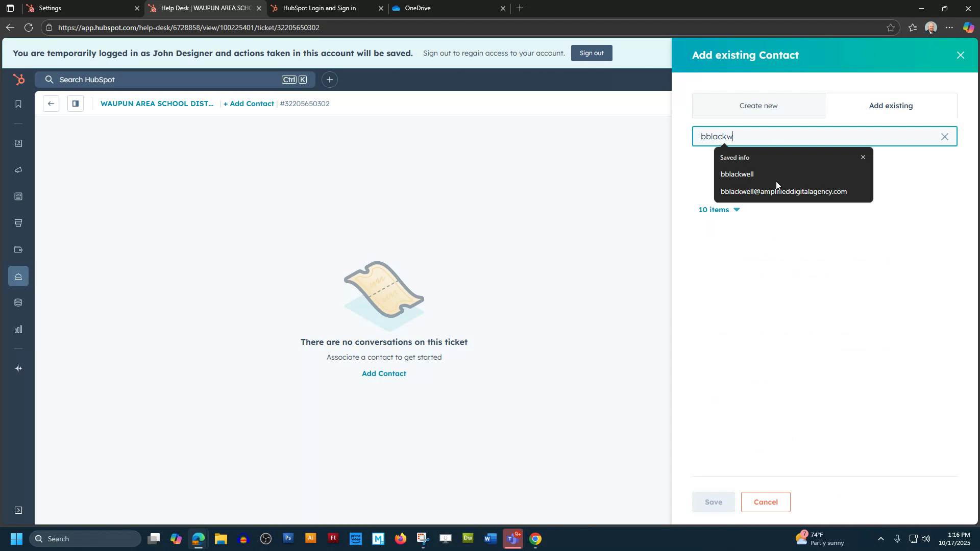The image size is (980, 551).
Task: Toggle the conversation side panel view
Action: click(x=75, y=103)
